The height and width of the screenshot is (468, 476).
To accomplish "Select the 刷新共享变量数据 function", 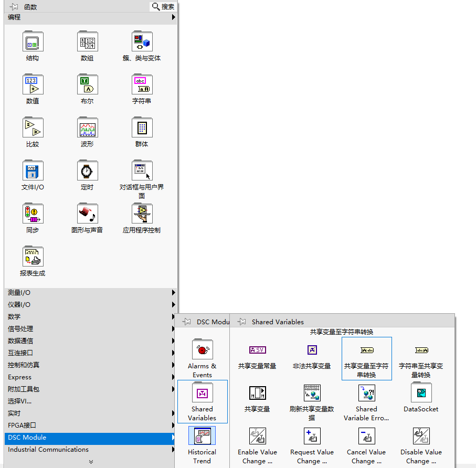I will [x=312, y=393].
